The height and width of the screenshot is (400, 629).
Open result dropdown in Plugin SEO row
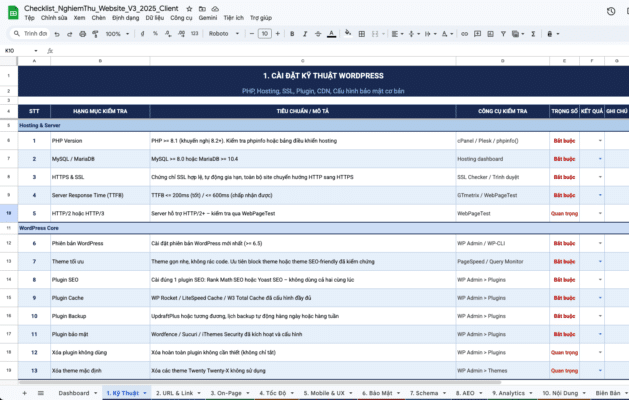(x=600, y=280)
